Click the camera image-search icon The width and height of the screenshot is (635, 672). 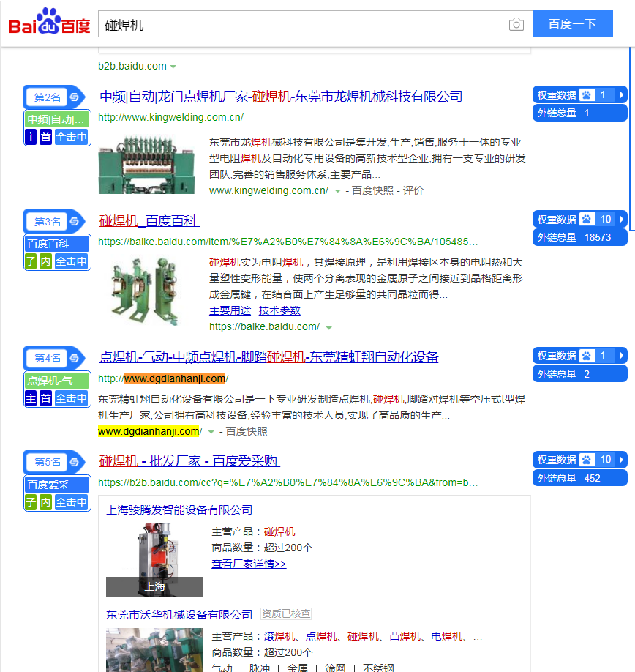tap(516, 24)
